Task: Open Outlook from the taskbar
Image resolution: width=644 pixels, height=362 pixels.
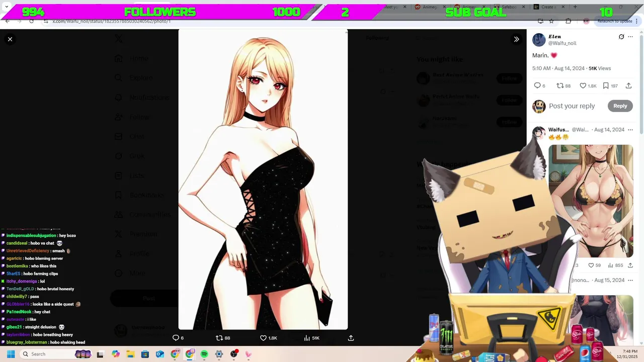Action: point(160,354)
